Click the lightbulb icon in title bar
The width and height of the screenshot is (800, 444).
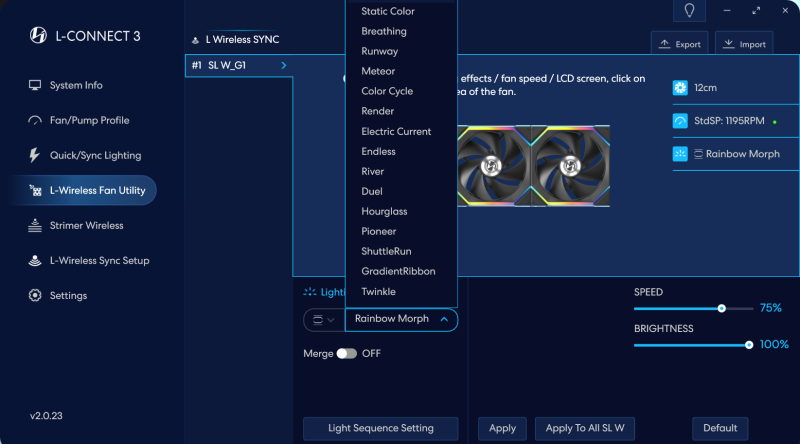[x=689, y=10]
